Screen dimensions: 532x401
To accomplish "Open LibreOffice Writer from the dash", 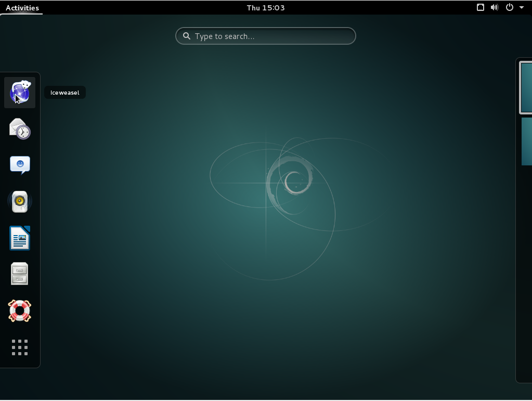I will (x=20, y=238).
